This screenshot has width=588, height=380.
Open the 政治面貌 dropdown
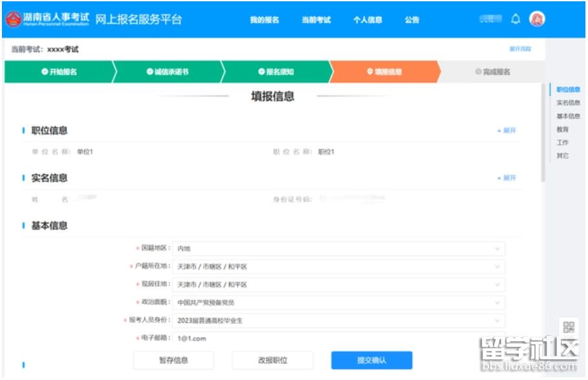[338, 302]
